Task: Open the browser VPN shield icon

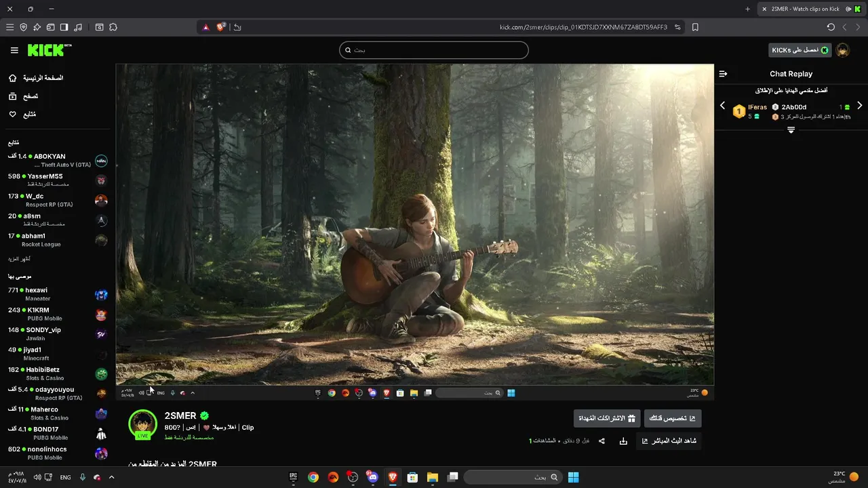Action: pyautogui.click(x=23, y=27)
